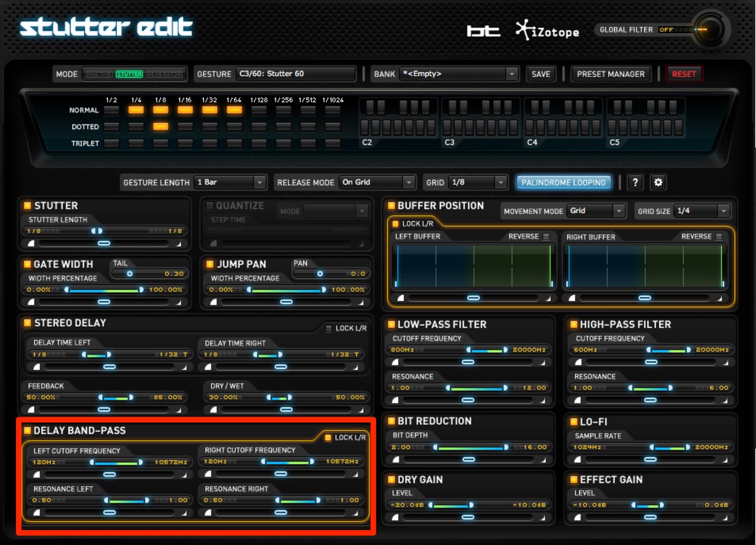Select Generator mode
Screen dimensions: 756x545
click(x=164, y=74)
